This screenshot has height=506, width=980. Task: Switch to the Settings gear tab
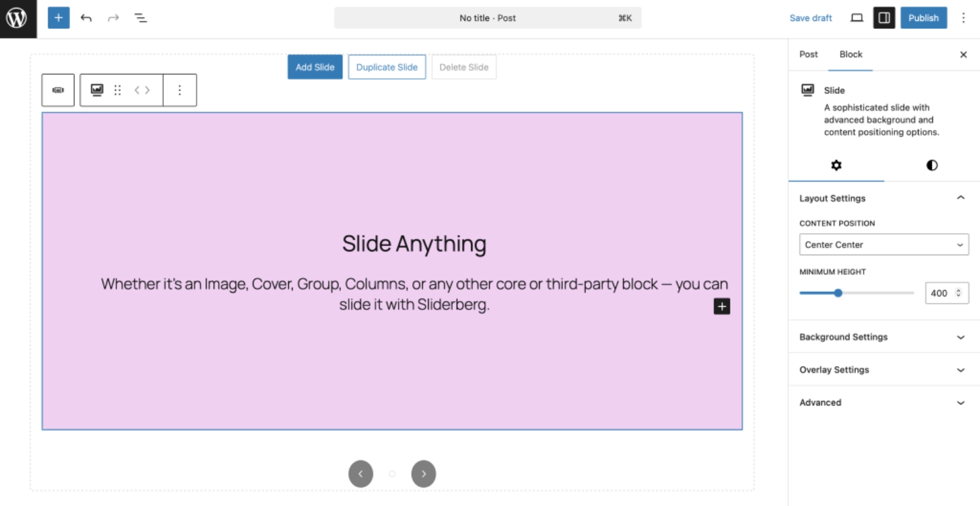pyautogui.click(x=836, y=165)
